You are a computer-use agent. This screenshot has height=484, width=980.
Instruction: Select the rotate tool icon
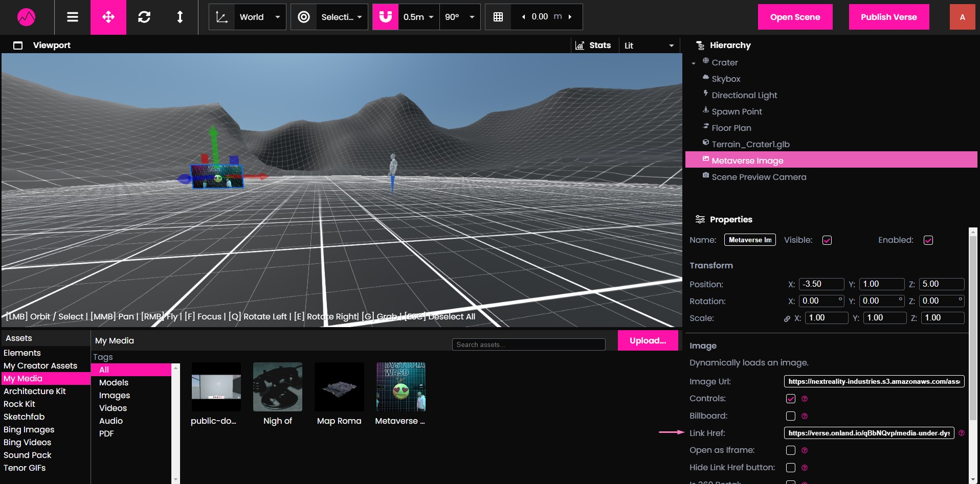(144, 17)
